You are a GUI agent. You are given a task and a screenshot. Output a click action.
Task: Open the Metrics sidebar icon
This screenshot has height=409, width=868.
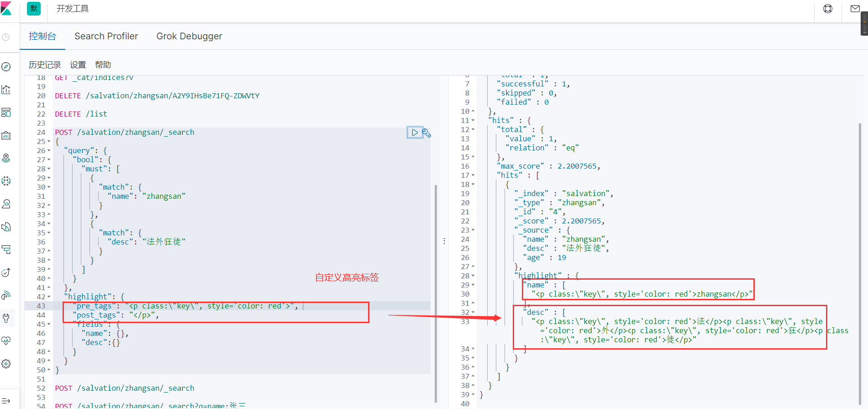[6, 204]
